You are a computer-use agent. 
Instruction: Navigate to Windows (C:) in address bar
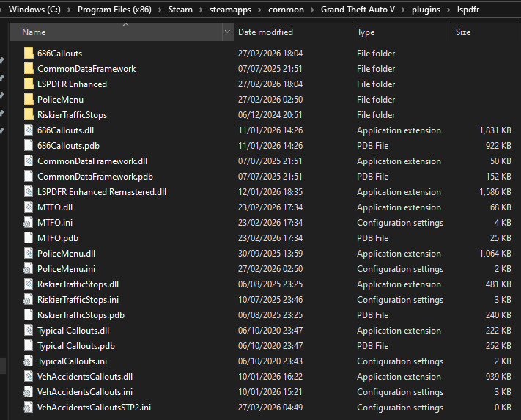click(x=34, y=10)
